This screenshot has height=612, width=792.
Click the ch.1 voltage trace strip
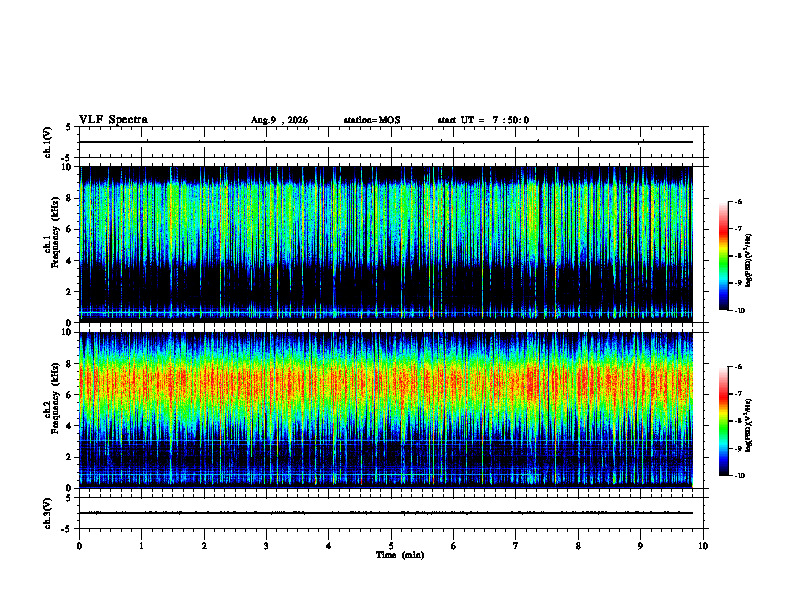[391, 142]
